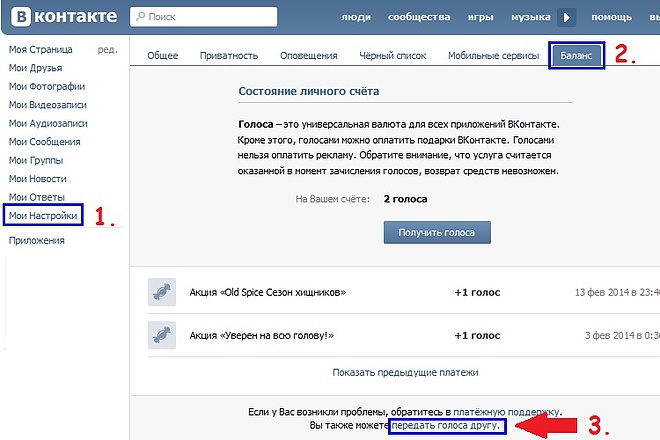Open Приложения in sidebar

(x=37, y=240)
